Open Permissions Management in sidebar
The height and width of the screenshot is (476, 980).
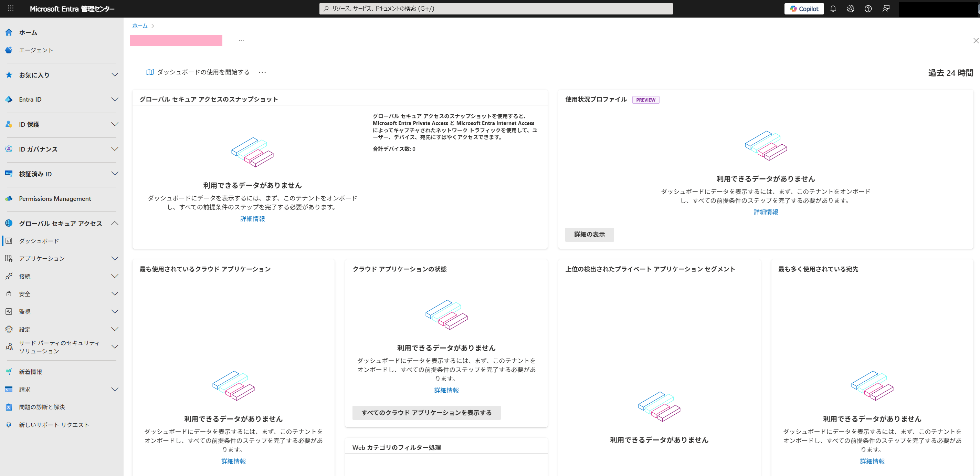[55, 199]
